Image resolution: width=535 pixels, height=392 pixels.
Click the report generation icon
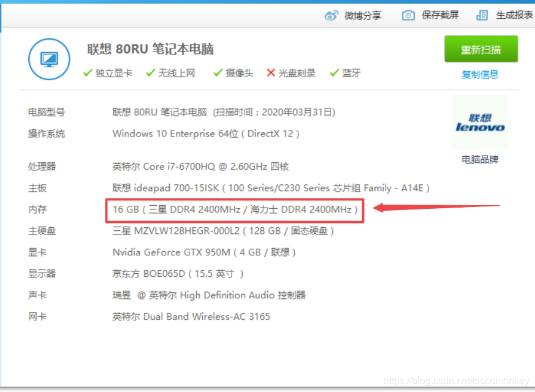(482, 15)
